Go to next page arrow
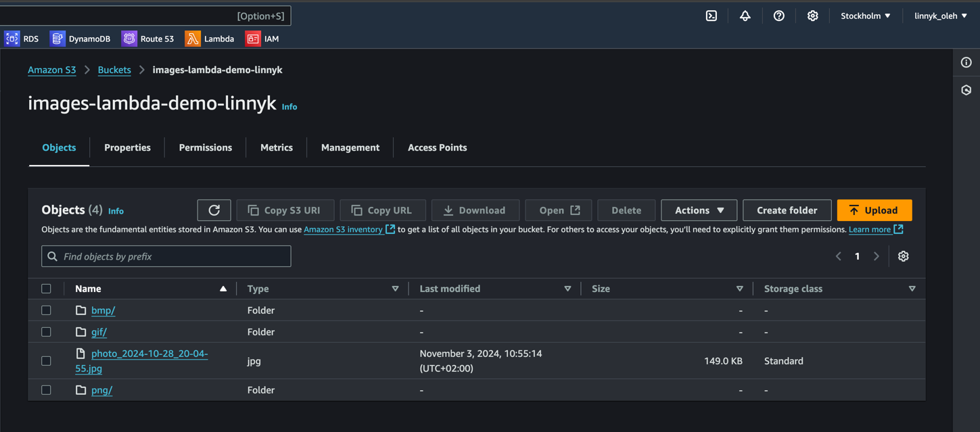The height and width of the screenshot is (432, 980). [x=877, y=256]
